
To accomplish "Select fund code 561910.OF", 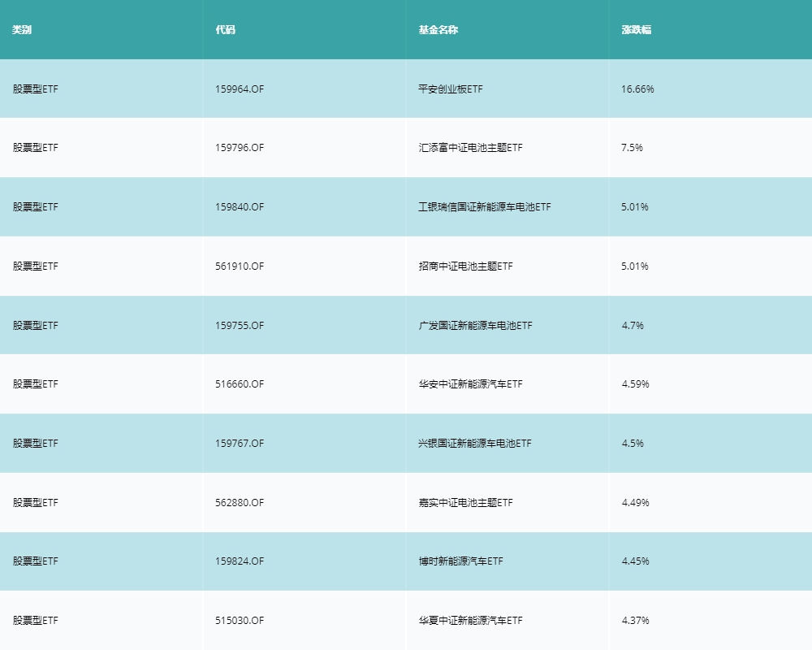I will 240,266.
